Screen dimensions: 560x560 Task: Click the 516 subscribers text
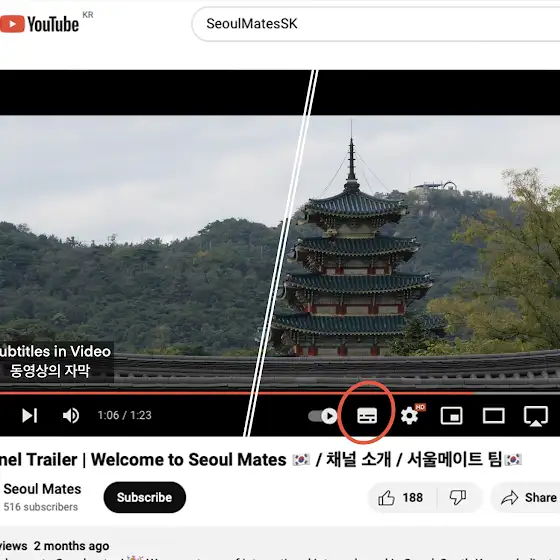point(41,507)
